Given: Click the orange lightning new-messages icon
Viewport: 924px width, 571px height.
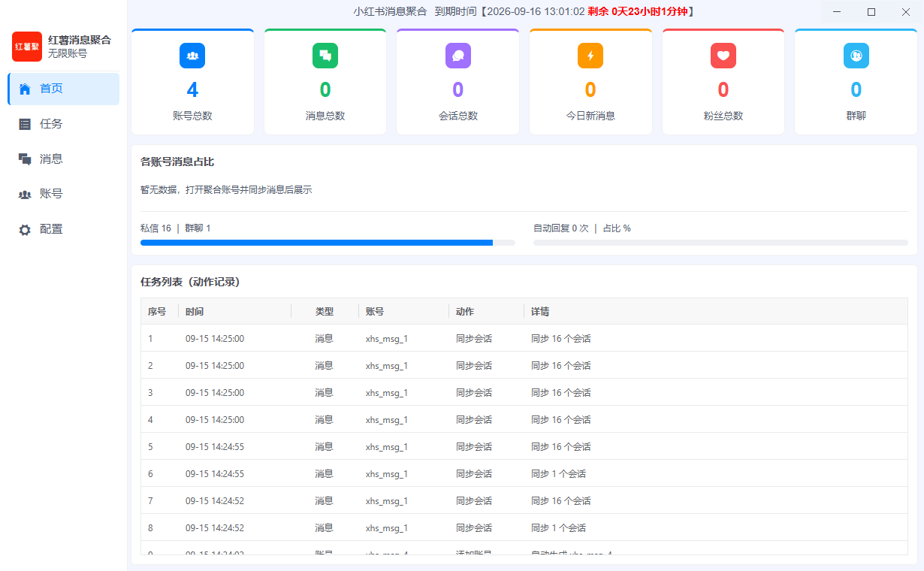Looking at the screenshot, I should point(590,56).
